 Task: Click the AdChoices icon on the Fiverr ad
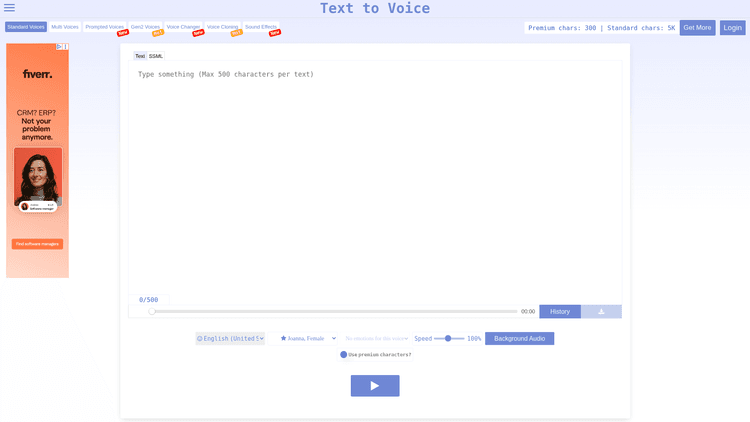point(59,46)
